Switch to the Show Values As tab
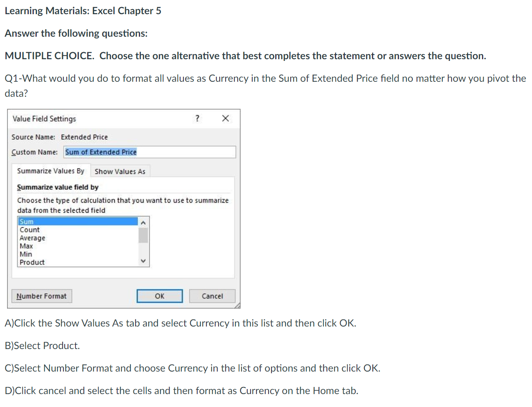The image size is (532, 407). [x=120, y=171]
